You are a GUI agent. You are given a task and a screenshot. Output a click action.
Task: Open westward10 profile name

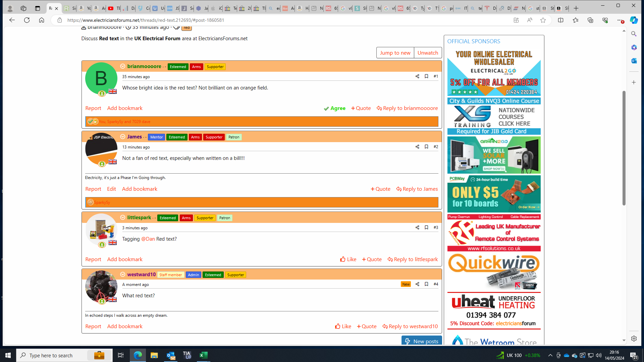(x=142, y=275)
